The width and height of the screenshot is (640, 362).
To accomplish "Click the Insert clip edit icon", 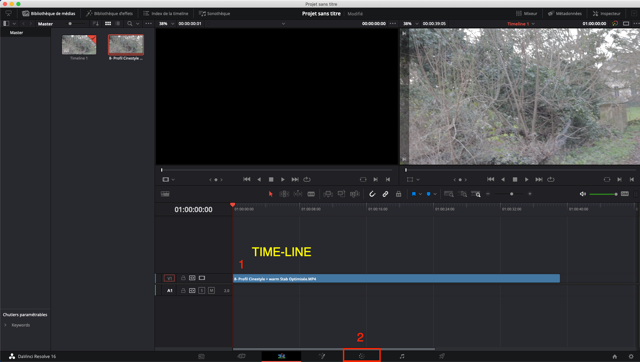I will pos(328,194).
